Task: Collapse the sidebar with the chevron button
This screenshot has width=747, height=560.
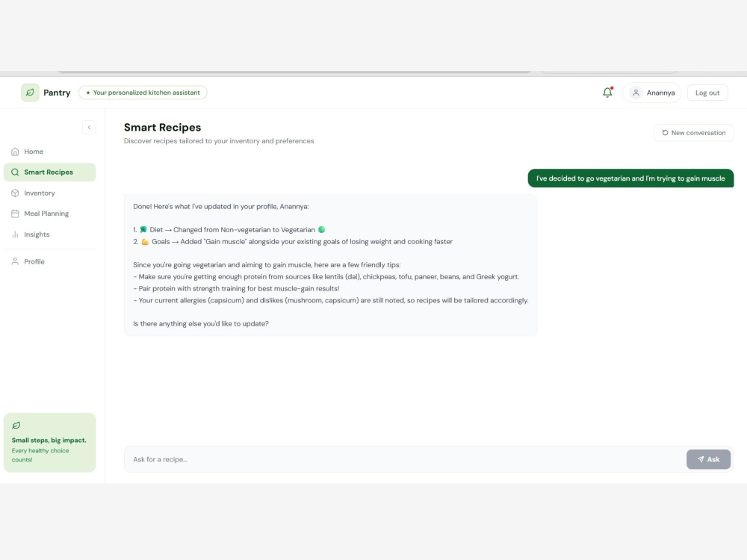Action: pyautogui.click(x=89, y=127)
